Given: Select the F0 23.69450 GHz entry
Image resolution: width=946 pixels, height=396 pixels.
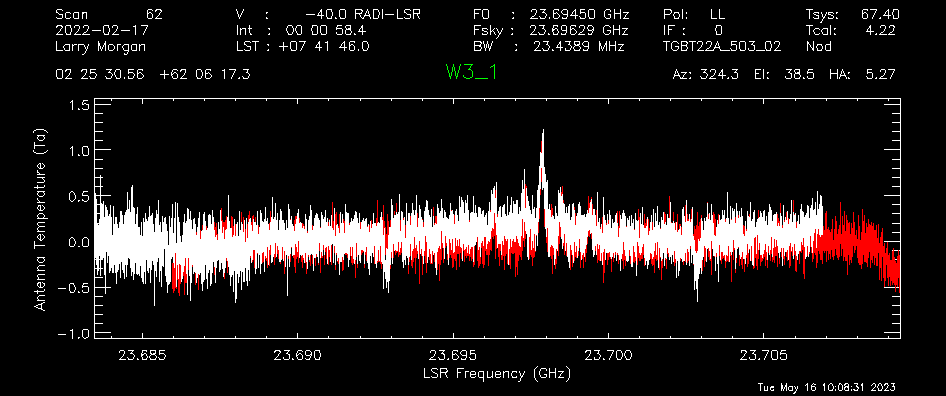Looking at the screenshot, I should (x=551, y=14).
